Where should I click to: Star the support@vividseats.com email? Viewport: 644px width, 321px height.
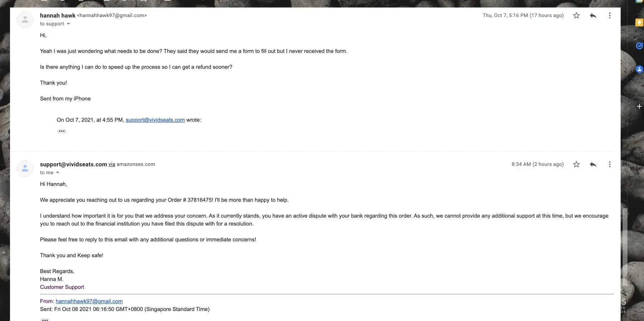click(576, 164)
